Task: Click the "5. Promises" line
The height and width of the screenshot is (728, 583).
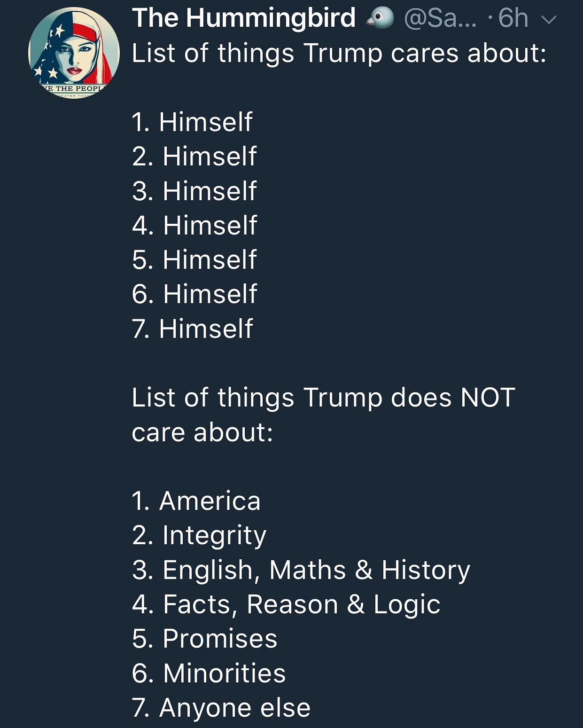Action: pos(204,639)
